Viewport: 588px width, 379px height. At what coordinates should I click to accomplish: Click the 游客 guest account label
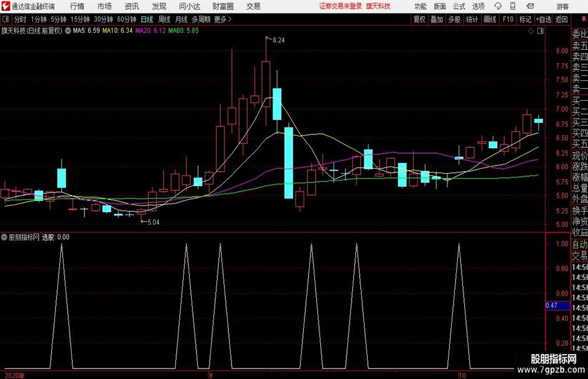[562, 6]
